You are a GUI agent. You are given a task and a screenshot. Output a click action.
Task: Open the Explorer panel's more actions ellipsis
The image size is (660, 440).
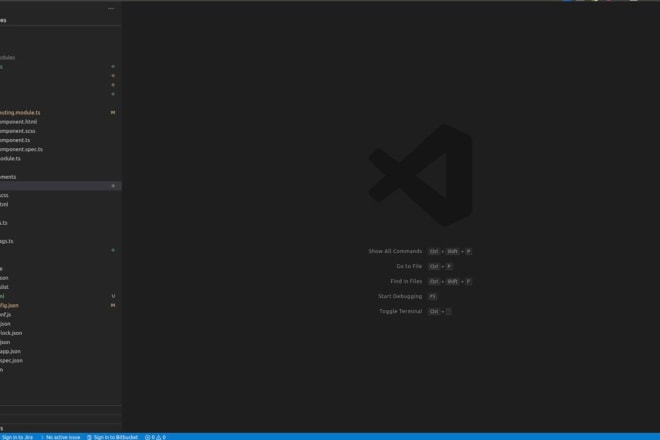[x=111, y=8]
